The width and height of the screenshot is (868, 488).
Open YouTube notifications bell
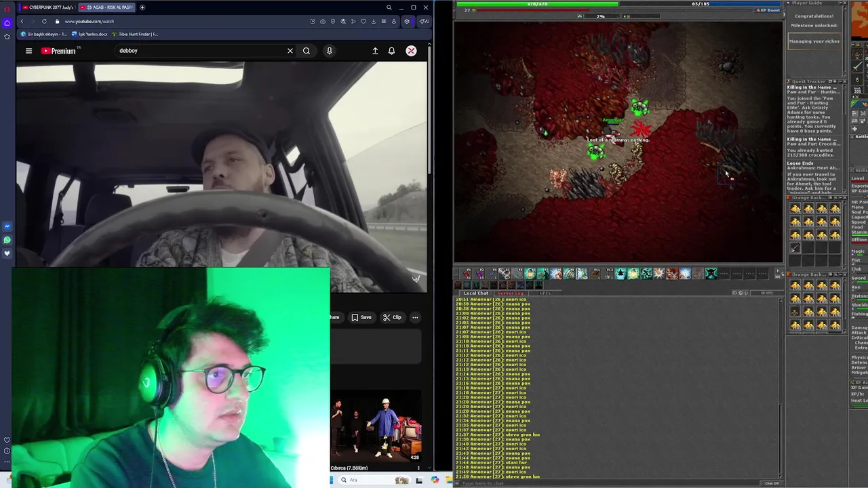click(391, 51)
